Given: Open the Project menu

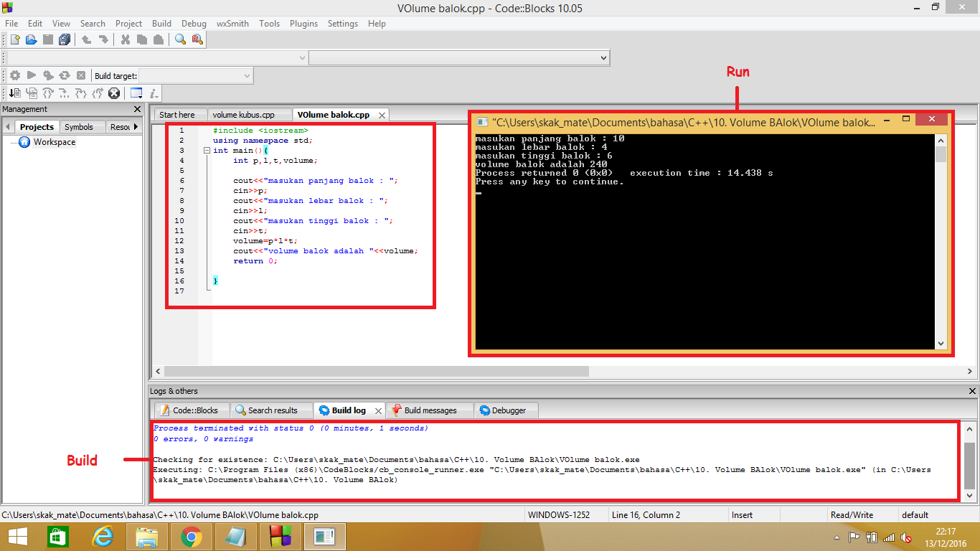Looking at the screenshot, I should [129, 24].
